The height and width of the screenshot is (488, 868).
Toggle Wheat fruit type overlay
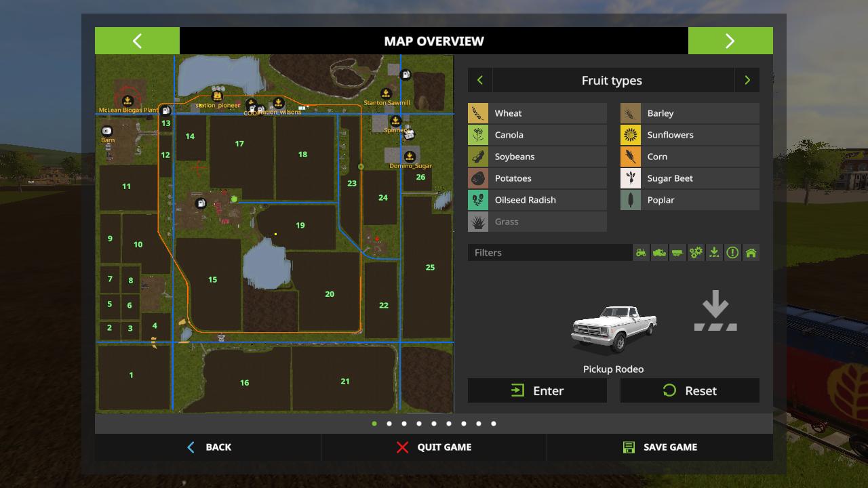point(537,113)
